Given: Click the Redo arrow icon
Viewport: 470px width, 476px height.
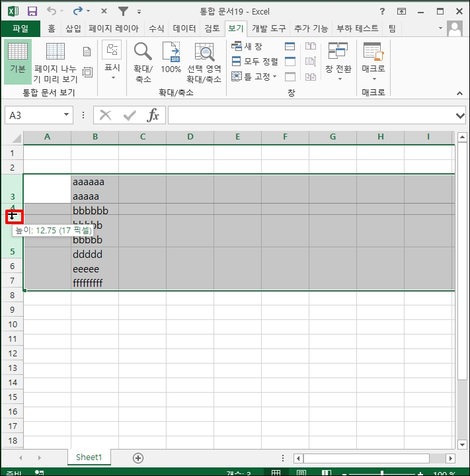Looking at the screenshot, I should coord(78,11).
